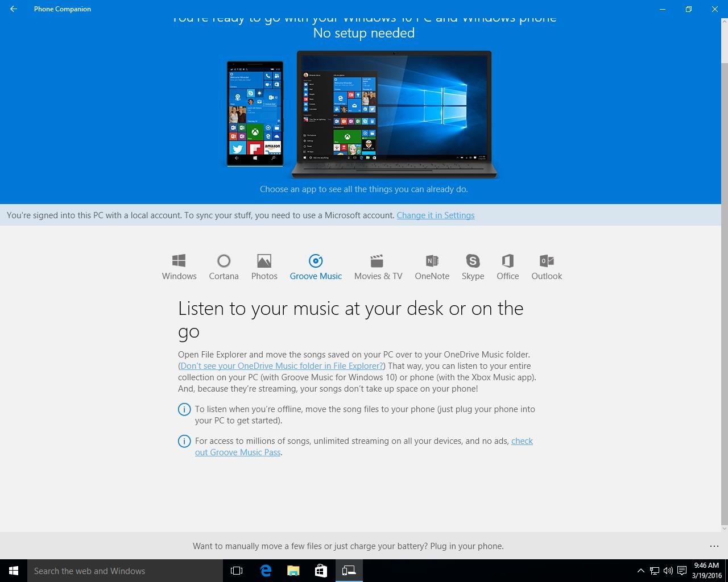Image resolution: width=728 pixels, height=582 pixels.
Task: Select the OneNote icon
Action: (x=432, y=261)
